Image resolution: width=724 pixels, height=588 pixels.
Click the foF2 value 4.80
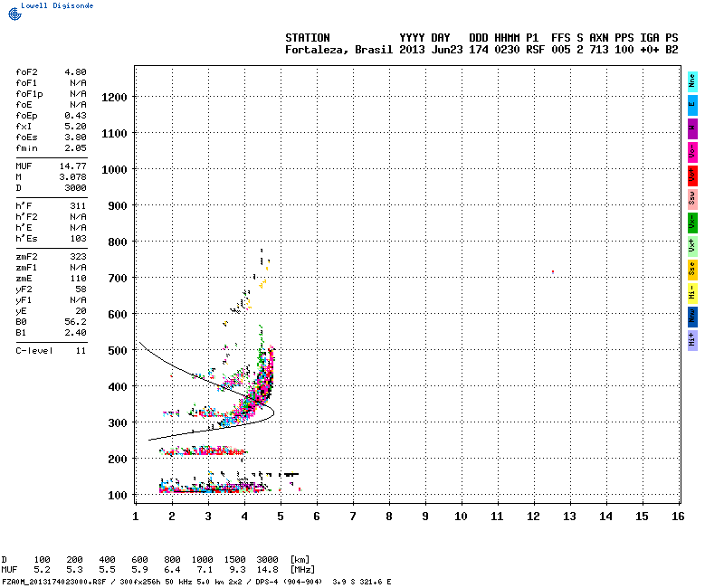75,72
